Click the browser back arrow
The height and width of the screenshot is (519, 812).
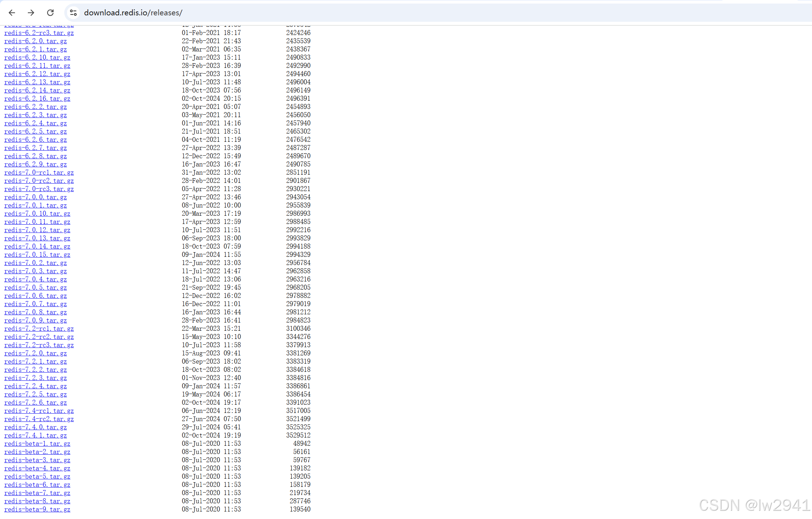[12, 13]
